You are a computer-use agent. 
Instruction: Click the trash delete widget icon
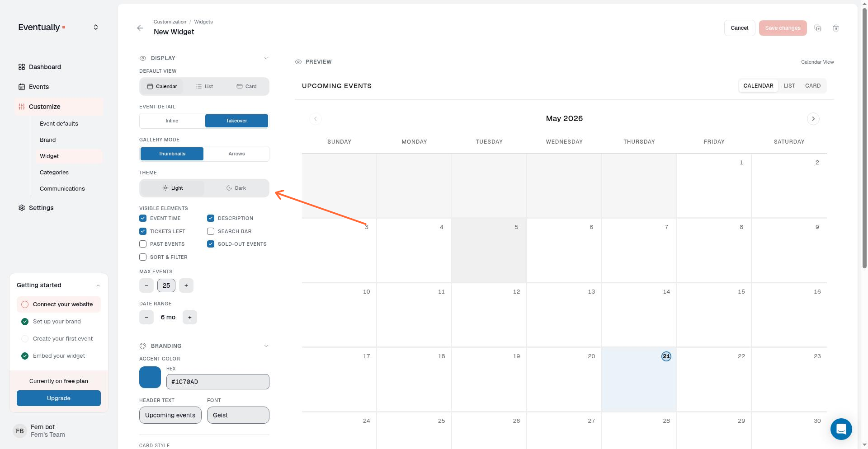836,28
